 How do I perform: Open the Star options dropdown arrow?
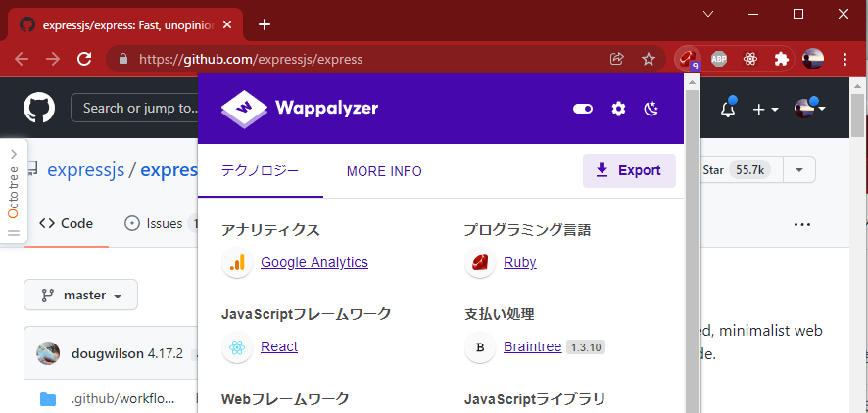coord(798,169)
